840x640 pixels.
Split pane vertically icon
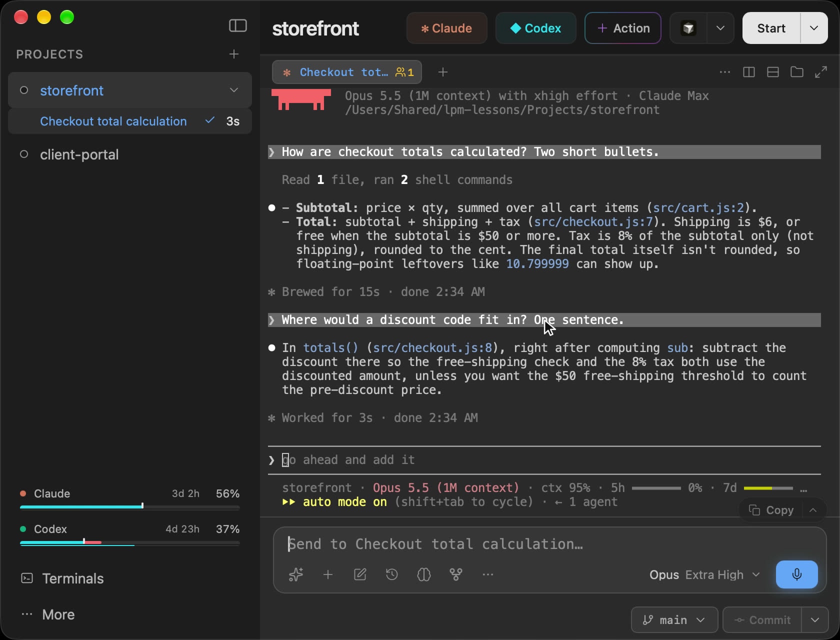[748, 72]
